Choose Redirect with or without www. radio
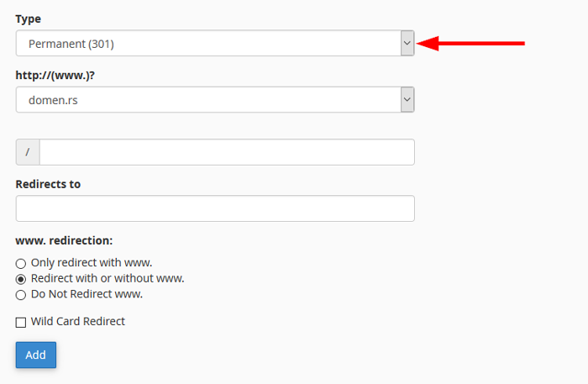588x384 pixels. pyautogui.click(x=21, y=279)
